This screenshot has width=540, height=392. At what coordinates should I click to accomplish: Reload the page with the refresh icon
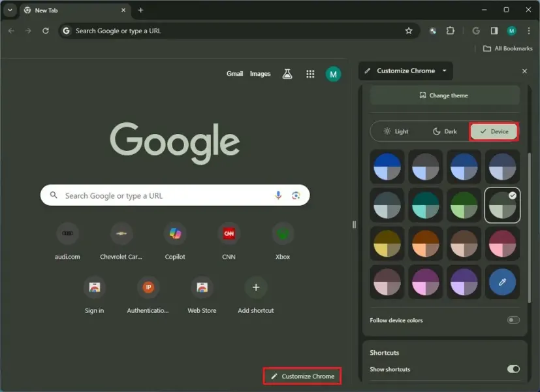point(45,31)
